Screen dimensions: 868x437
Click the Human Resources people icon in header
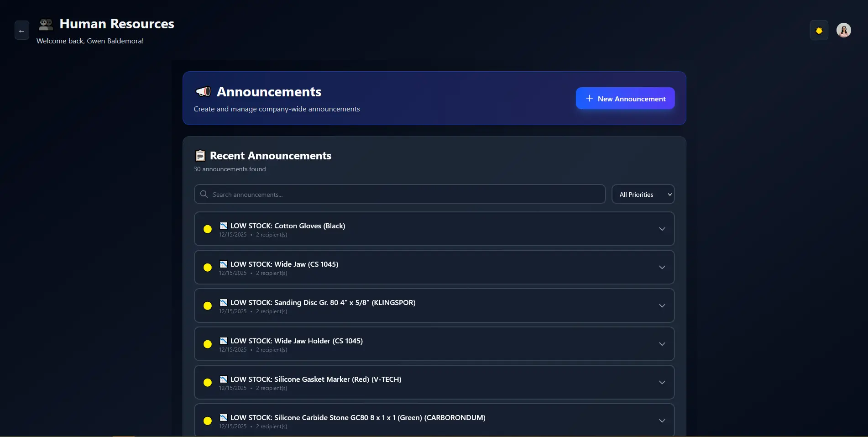[x=45, y=24]
